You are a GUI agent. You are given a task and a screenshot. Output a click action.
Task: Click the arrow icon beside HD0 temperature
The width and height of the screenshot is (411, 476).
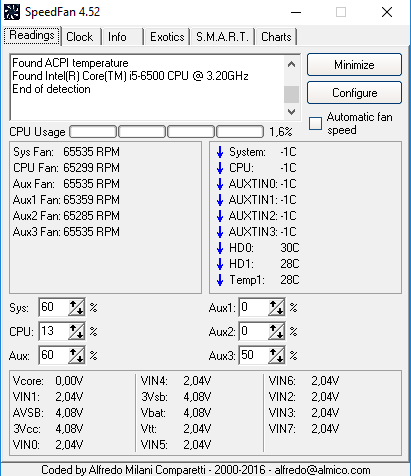click(220, 248)
